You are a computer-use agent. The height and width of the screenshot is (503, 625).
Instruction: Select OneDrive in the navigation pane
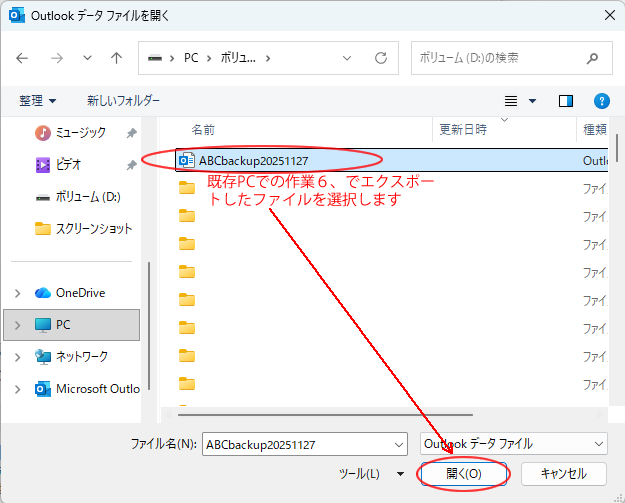coord(70,293)
